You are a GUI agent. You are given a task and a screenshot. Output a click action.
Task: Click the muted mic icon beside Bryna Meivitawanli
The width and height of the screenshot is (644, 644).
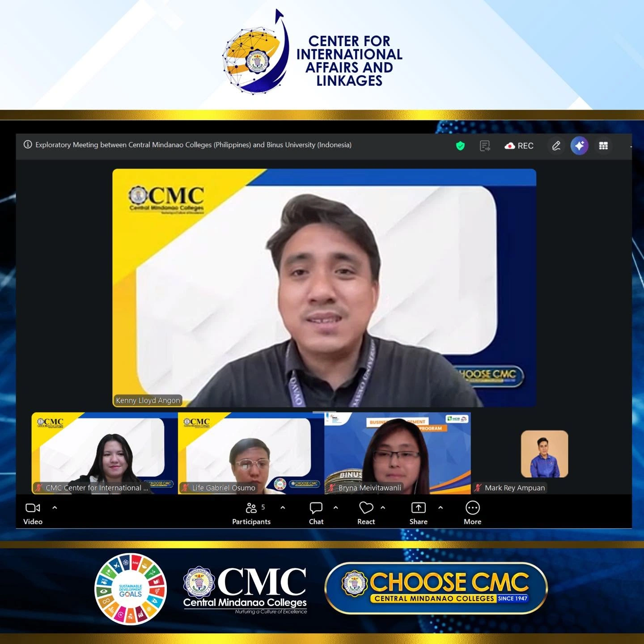(331, 488)
